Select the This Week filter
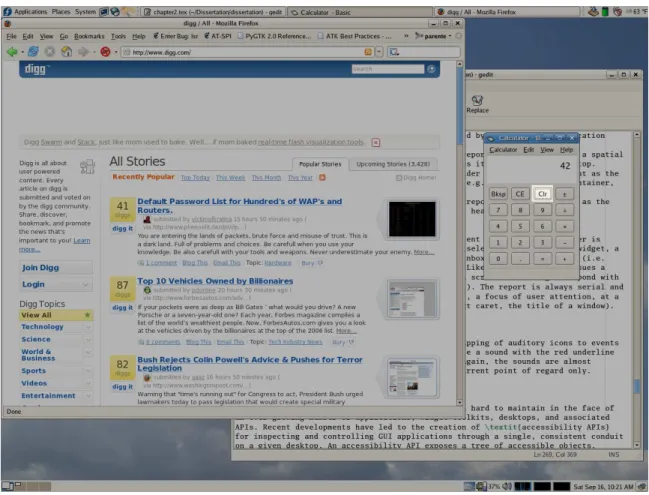 (230, 178)
